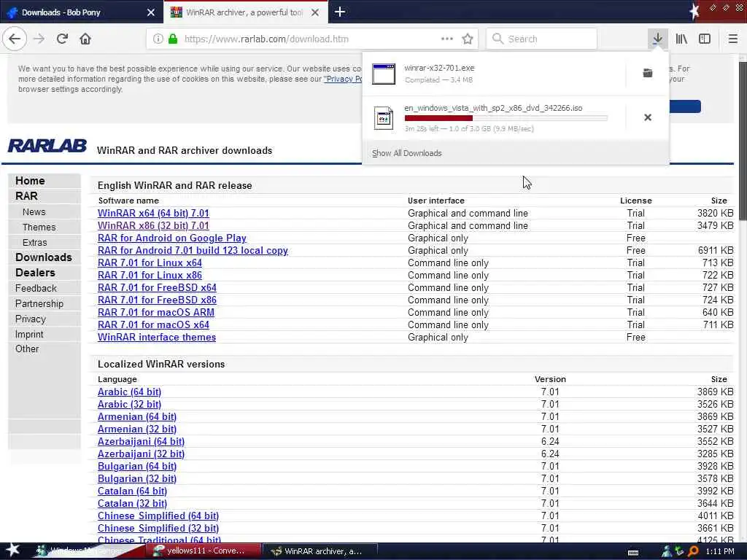Toggle the downloads arrow toolbar button
Viewport: 747px width, 560px height.
(x=657, y=39)
